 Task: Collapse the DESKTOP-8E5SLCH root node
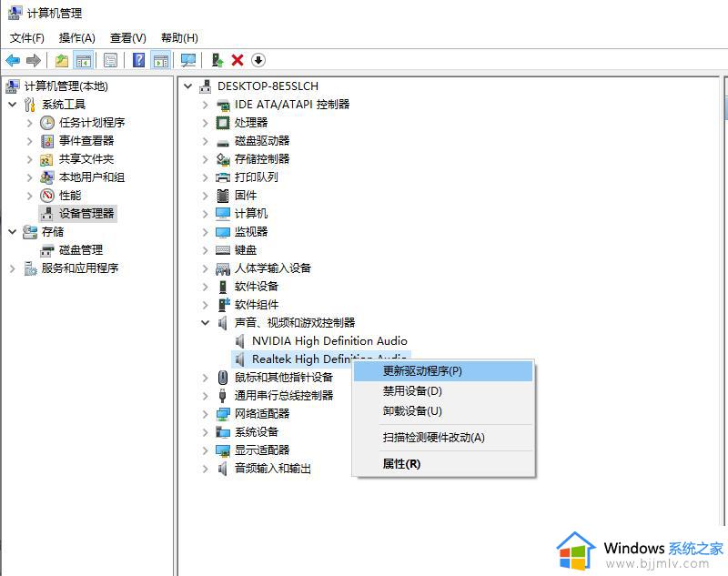(x=188, y=86)
